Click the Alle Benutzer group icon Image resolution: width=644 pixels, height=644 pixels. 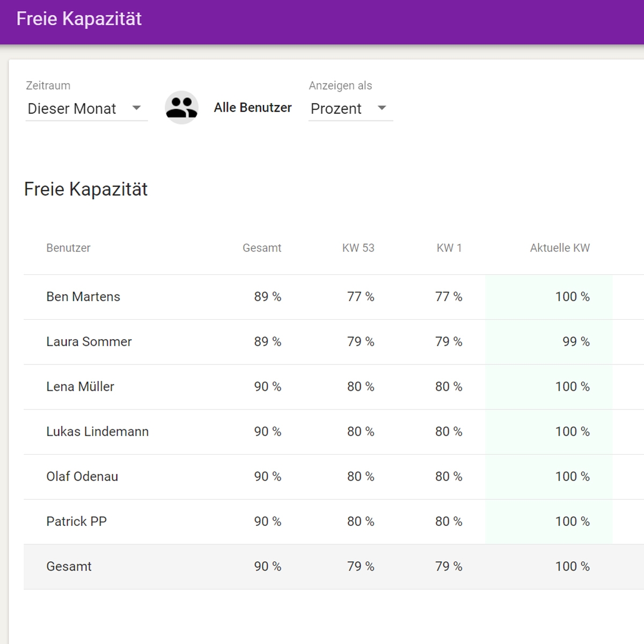point(181,107)
